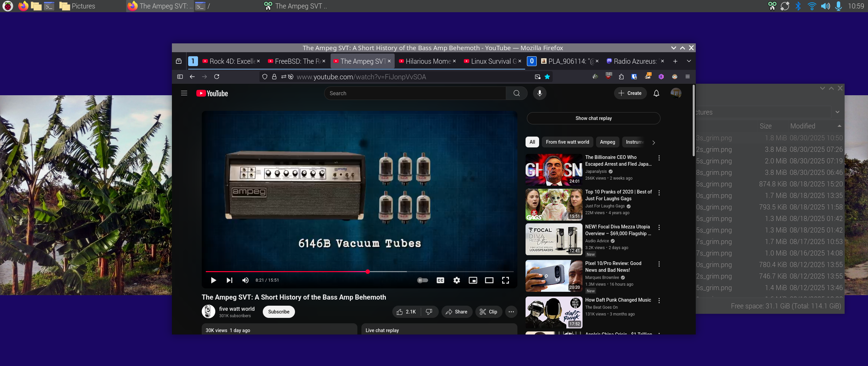Open the Firefox application menu
This screenshot has width=868, height=366.
688,77
